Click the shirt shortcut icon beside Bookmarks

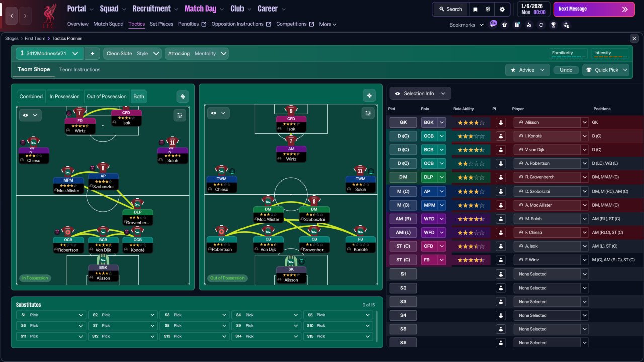pyautogui.click(x=505, y=25)
